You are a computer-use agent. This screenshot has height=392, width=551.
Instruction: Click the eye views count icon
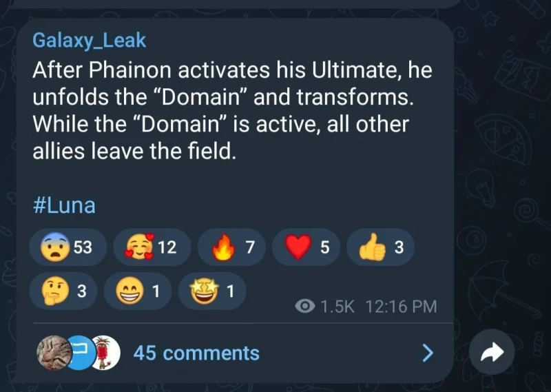[x=305, y=307]
